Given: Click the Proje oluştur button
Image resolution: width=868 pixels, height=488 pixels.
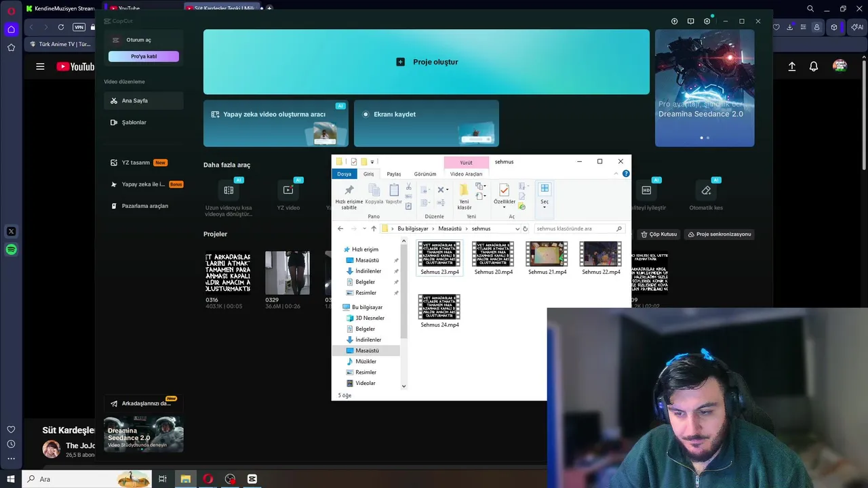Looking at the screenshot, I should point(427,62).
